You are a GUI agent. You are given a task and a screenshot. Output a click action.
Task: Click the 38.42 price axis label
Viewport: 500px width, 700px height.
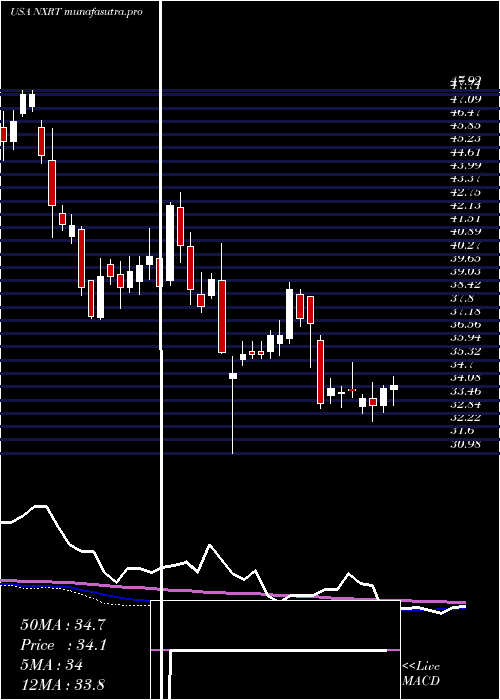pyautogui.click(x=466, y=285)
